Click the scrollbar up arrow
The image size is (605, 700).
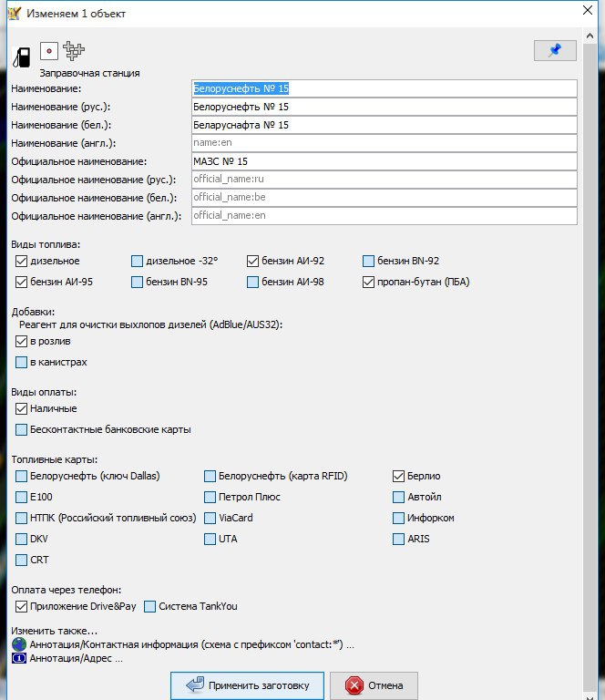pyautogui.click(x=590, y=36)
